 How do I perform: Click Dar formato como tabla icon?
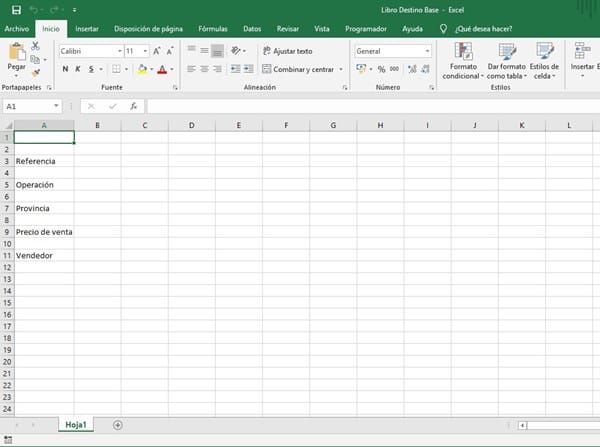pos(506,59)
